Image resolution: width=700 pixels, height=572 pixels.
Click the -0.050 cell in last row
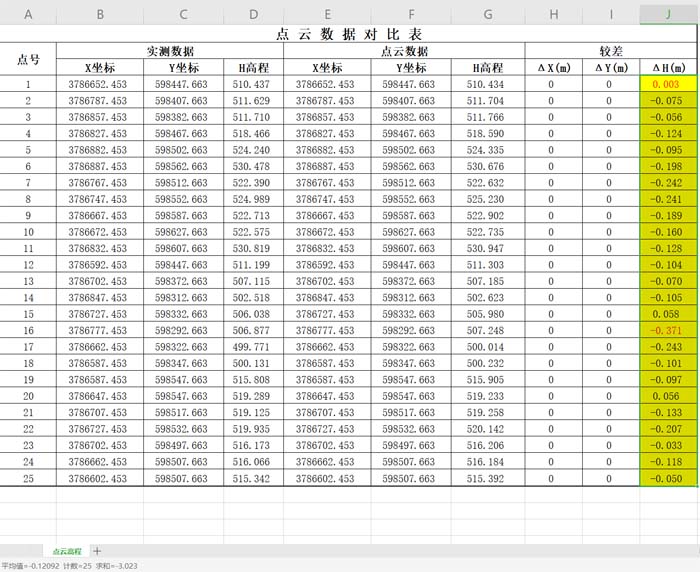[667, 479]
